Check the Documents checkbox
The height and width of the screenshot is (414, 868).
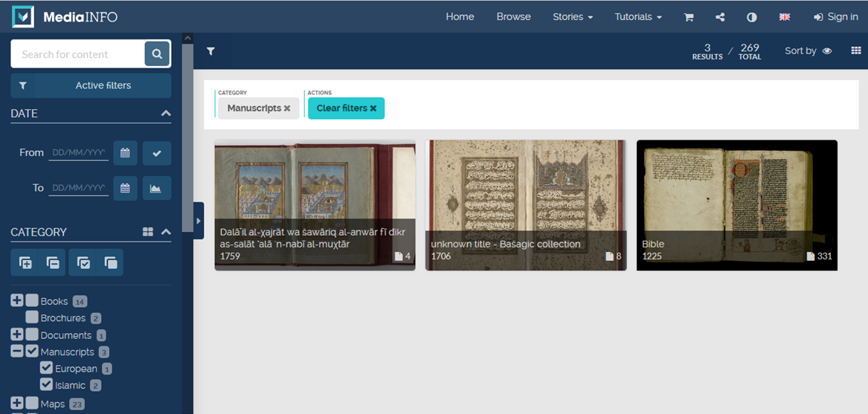32,334
